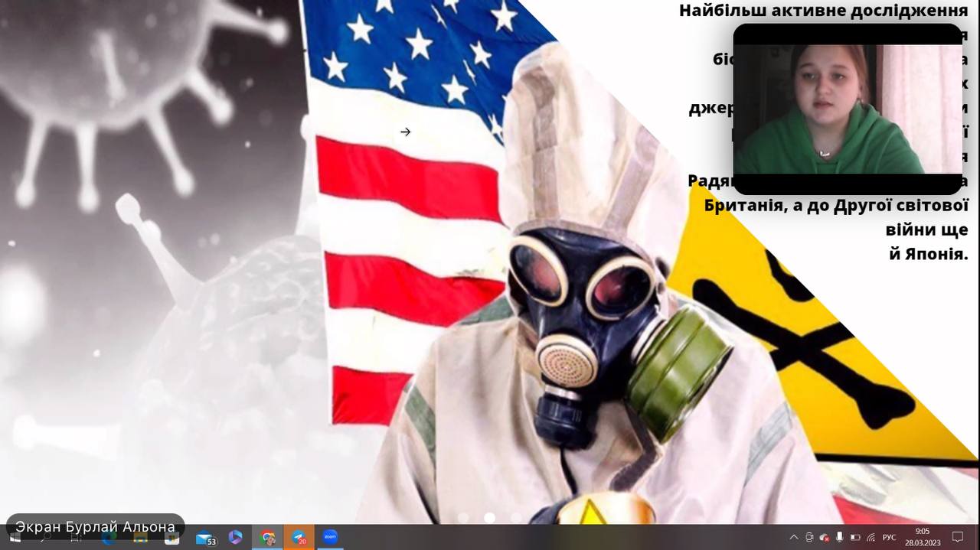Click the slide heading 'Найбільш активне дослідження'
This screenshot has width=980, height=550.
(824, 11)
